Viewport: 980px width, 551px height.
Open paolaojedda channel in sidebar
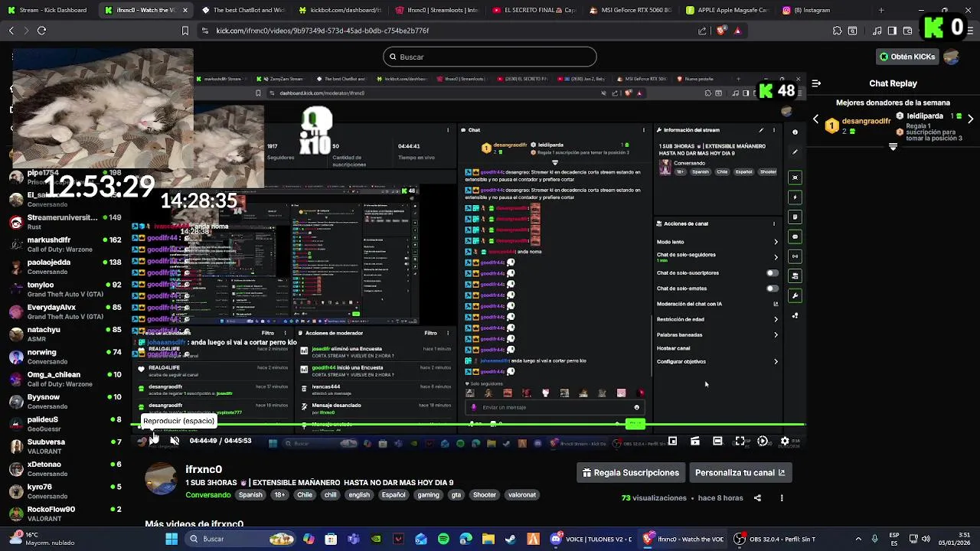click(x=65, y=266)
